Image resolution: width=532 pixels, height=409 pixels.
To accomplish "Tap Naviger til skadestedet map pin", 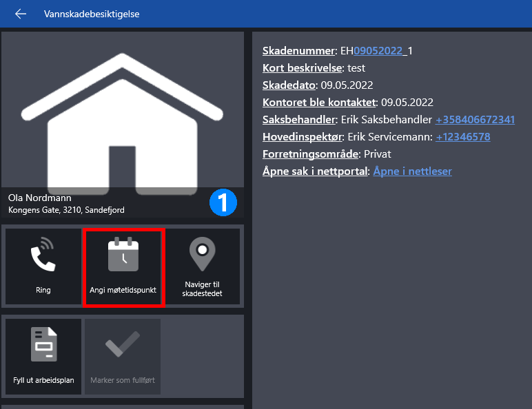I will [x=202, y=267].
